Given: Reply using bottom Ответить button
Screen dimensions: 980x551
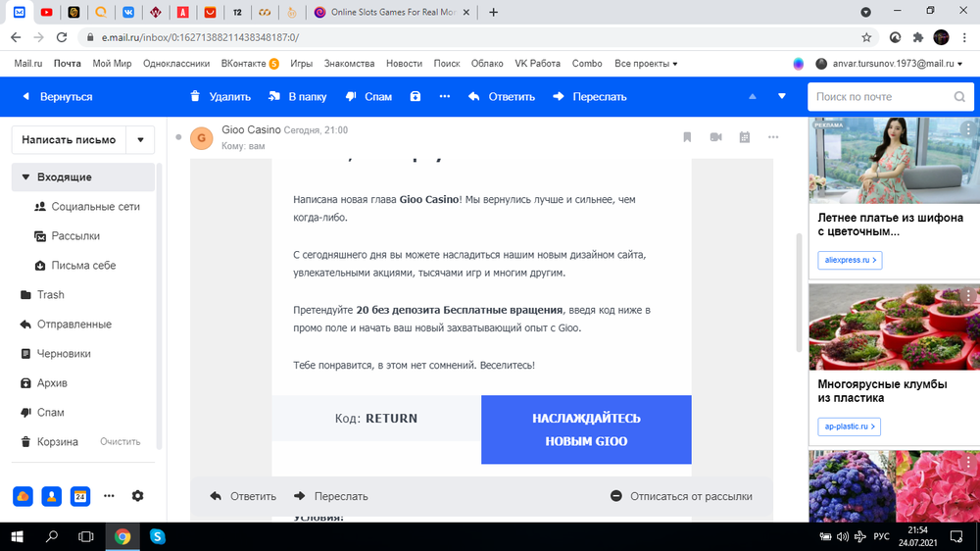Looking at the screenshot, I should click(243, 496).
